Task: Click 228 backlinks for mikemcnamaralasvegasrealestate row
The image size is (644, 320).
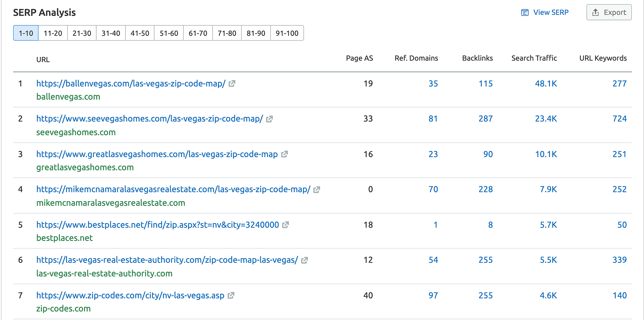Action: (x=485, y=189)
